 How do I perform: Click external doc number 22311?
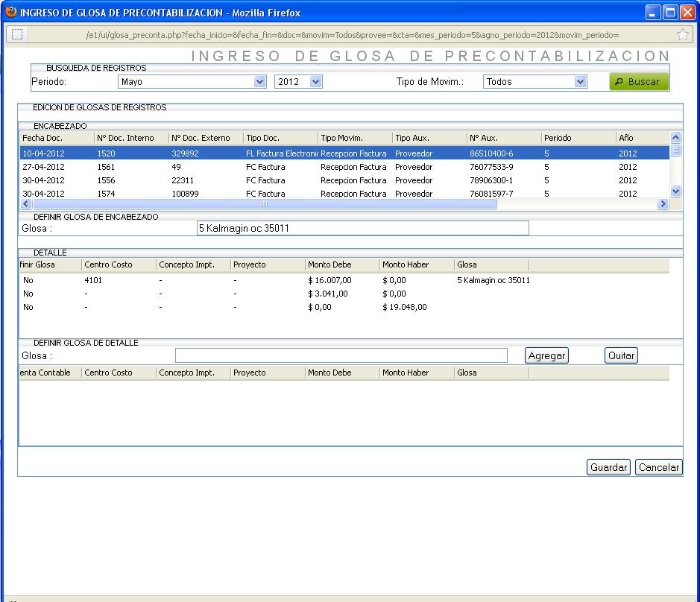point(183,180)
